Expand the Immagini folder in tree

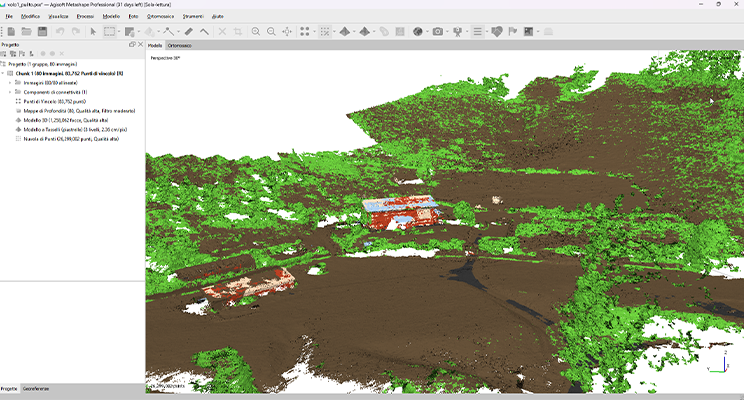11,83
